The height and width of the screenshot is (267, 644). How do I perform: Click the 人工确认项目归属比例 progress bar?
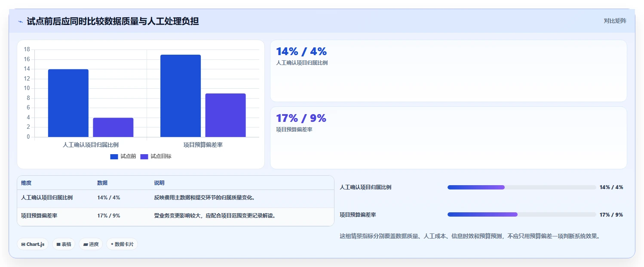pos(522,187)
